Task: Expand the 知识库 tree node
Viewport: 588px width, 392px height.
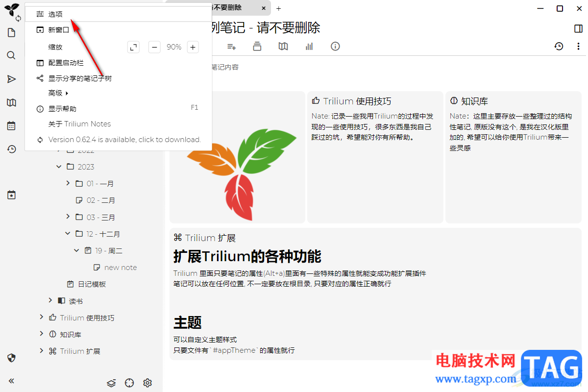Action: (42, 334)
